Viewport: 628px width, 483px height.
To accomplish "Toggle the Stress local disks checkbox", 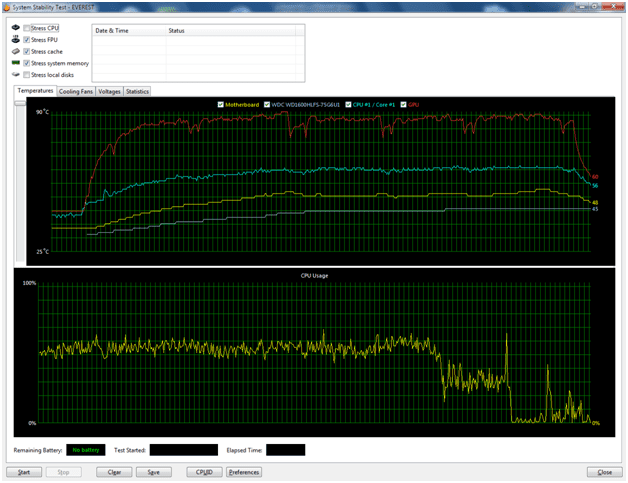I will click(x=27, y=75).
